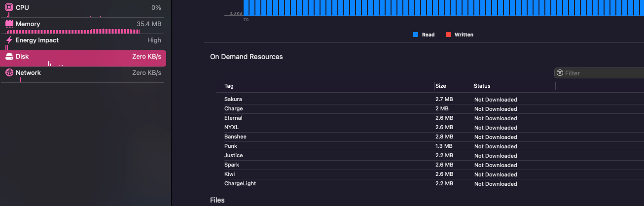Click the 1.3 MB size for Punk
Image resolution: width=644 pixels, height=206 pixels.
(x=444, y=146)
